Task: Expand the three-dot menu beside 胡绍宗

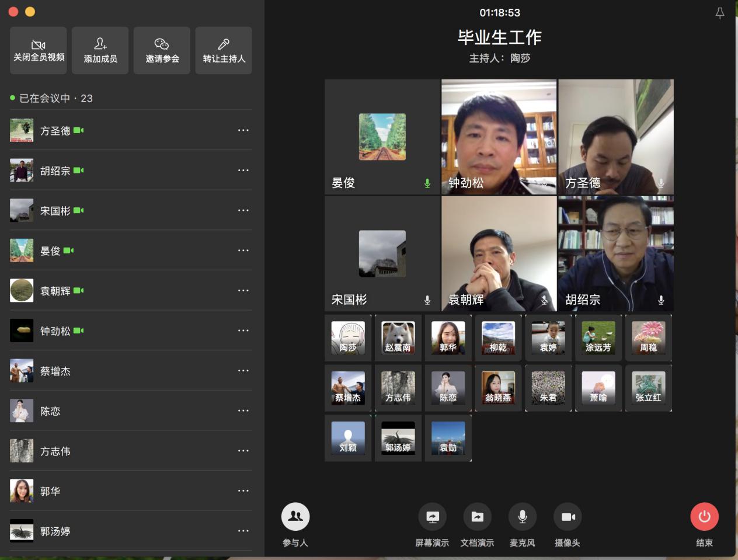Action: pyautogui.click(x=243, y=171)
